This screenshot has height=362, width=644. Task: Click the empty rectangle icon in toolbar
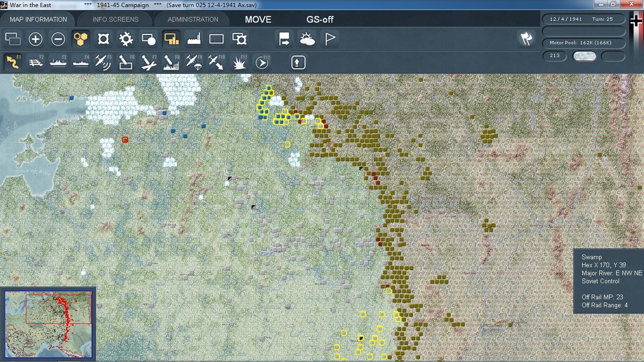click(216, 39)
